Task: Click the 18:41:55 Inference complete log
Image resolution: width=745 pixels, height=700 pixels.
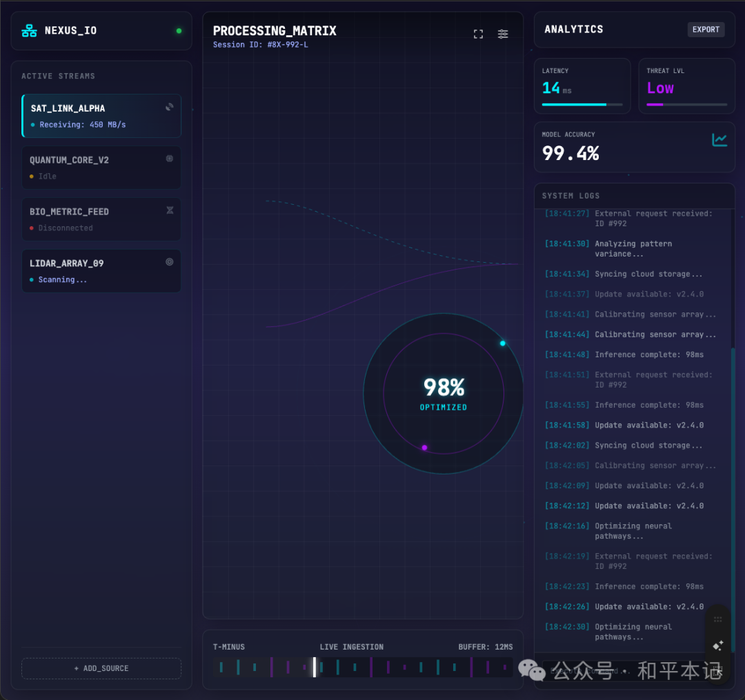Action: click(624, 405)
